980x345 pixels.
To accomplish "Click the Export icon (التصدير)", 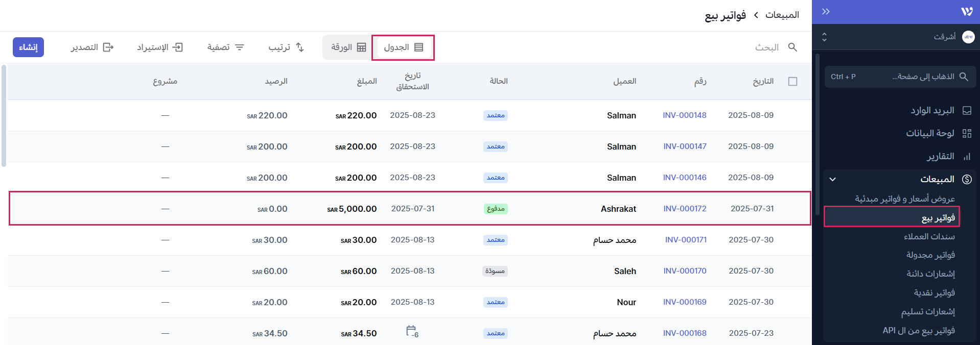I will pyautogui.click(x=108, y=47).
